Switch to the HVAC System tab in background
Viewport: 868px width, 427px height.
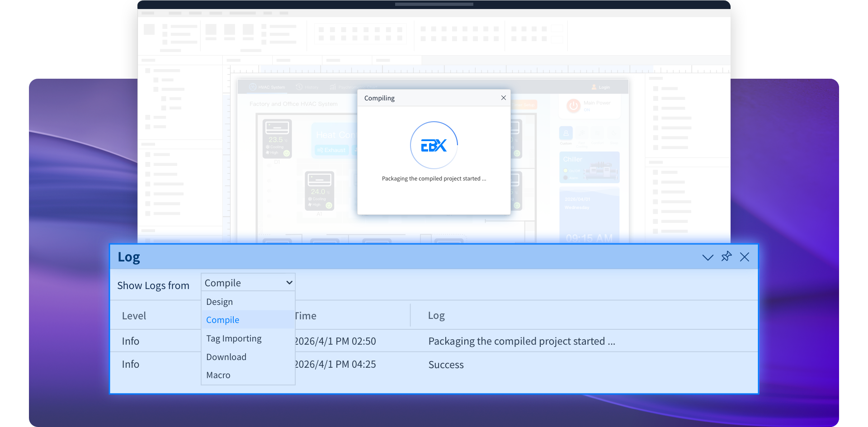pyautogui.click(x=267, y=87)
